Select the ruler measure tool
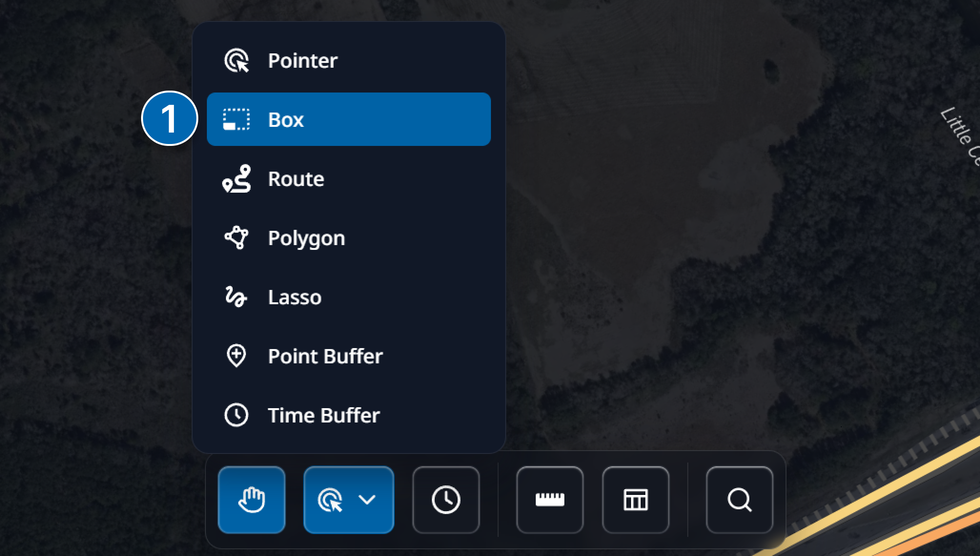The height and width of the screenshot is (556, 980). tap(550, 499)
